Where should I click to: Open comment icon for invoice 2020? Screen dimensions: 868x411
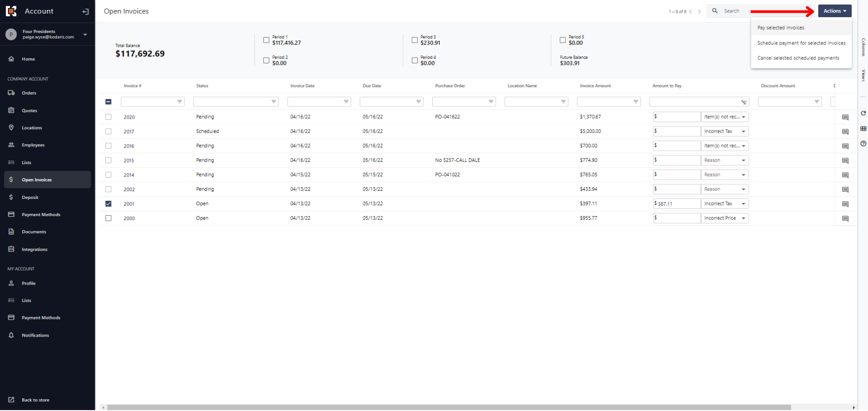[845, 117]
